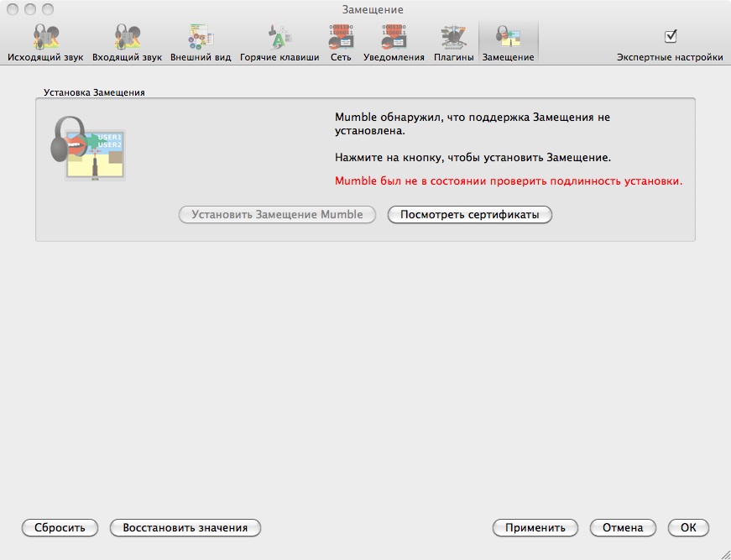
Task: Minimize the Замещение settings window
Action: point(29,9)
